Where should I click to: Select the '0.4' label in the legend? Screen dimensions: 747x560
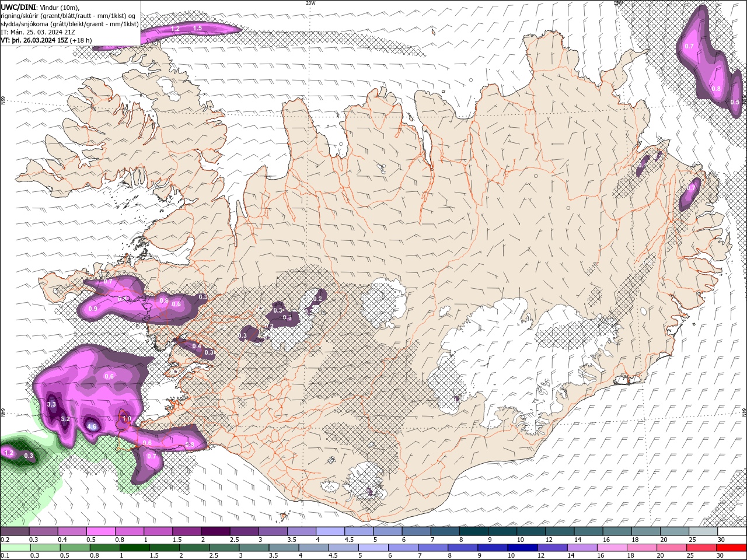pyautogui.click(x=62, y=540)
